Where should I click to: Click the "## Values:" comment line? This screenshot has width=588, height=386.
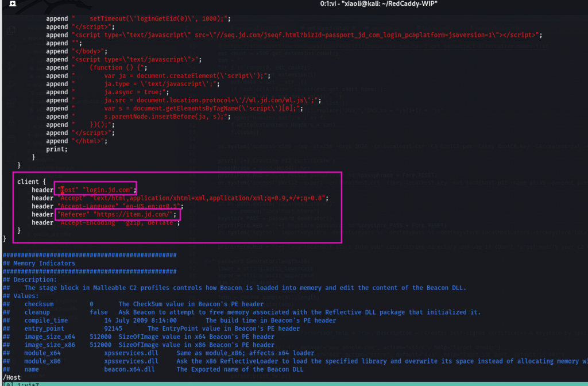coord(21,296)
